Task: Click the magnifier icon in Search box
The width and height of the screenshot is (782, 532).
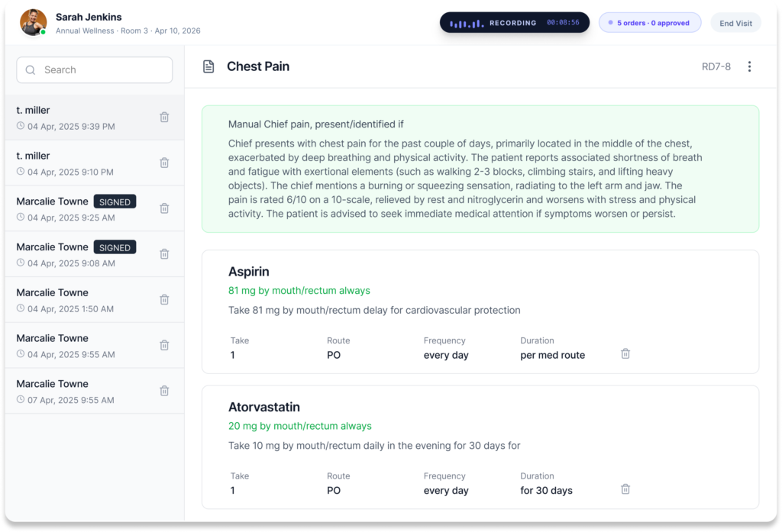Action: (x=31, y=70)
